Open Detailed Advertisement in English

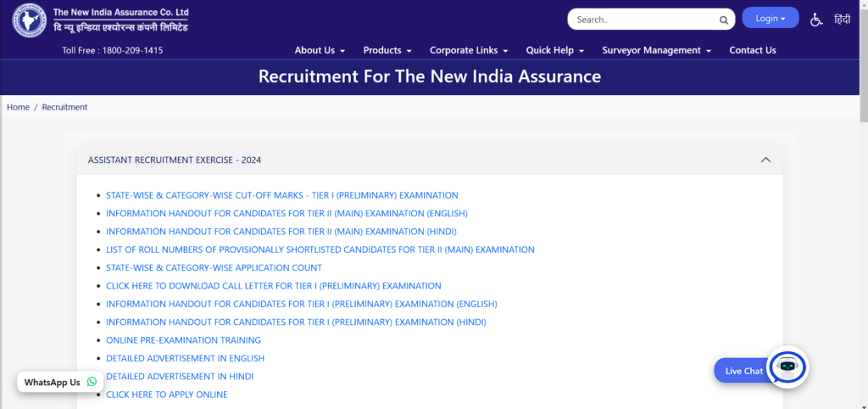pyautogui.click(x=186, y=359)
